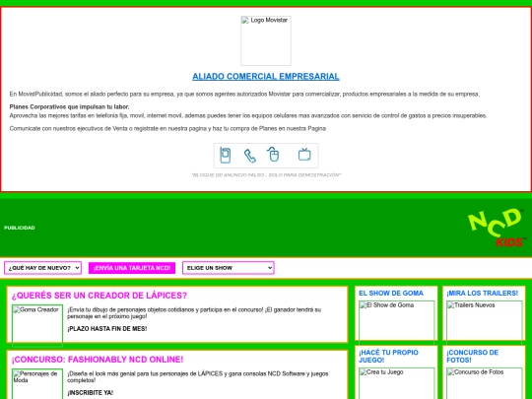
Task: Expand the ¿Qué hay de nuevo? dropdown
Action: [x=42, y=268]
